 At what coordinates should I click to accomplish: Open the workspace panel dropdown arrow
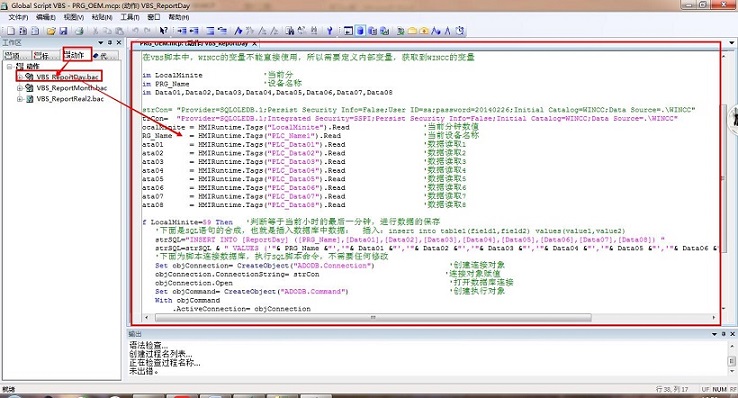(101, 42)
